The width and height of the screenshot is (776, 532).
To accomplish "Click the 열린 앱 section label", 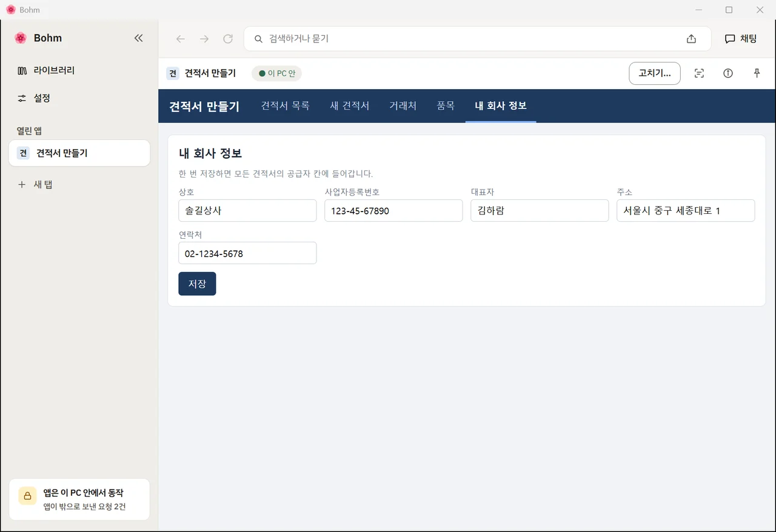I will pyautogui.click(x=29, y=131).
